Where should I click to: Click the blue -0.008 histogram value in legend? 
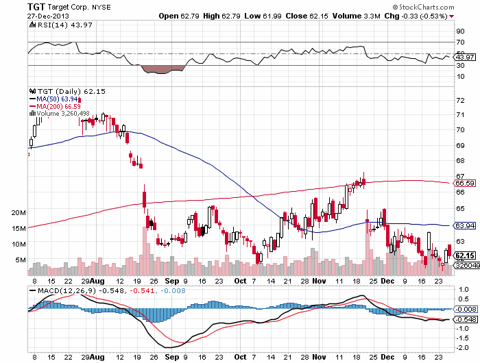tap(173, 291)
